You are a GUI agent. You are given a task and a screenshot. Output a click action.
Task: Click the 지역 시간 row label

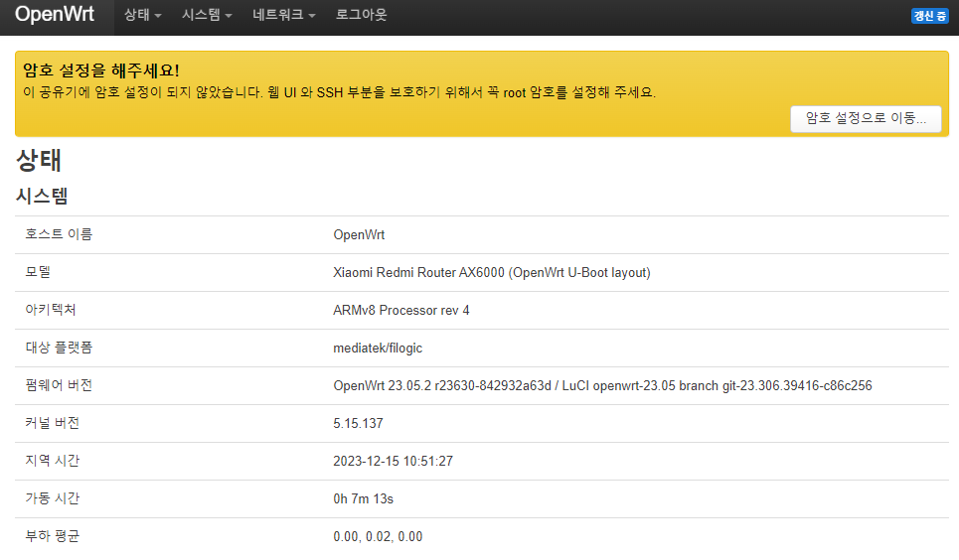point(53,461)
